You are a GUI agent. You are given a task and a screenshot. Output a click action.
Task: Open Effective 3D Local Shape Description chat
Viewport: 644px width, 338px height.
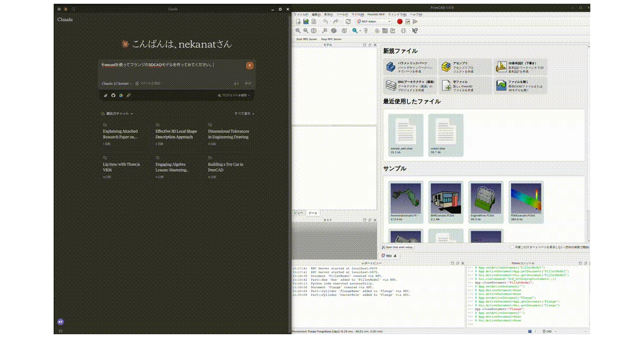click(176, 134)
